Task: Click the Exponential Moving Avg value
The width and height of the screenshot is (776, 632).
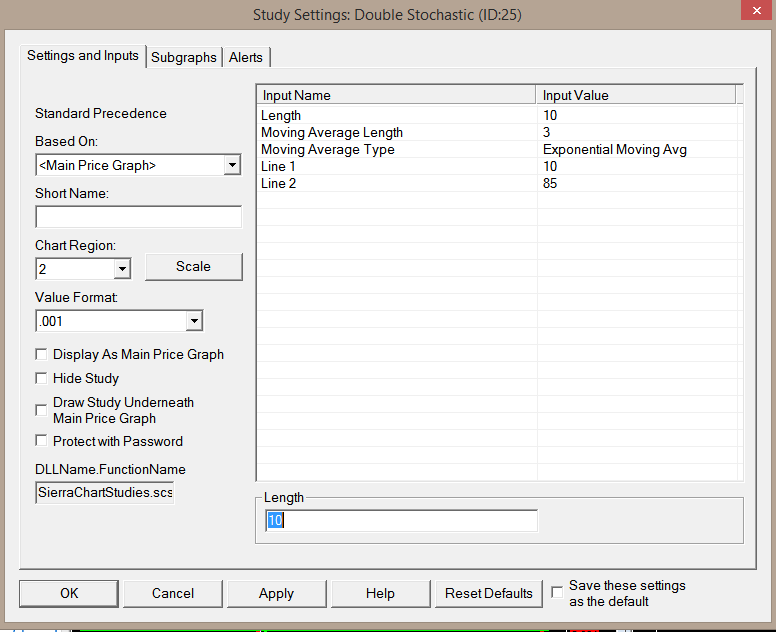Action: [615, 149]
